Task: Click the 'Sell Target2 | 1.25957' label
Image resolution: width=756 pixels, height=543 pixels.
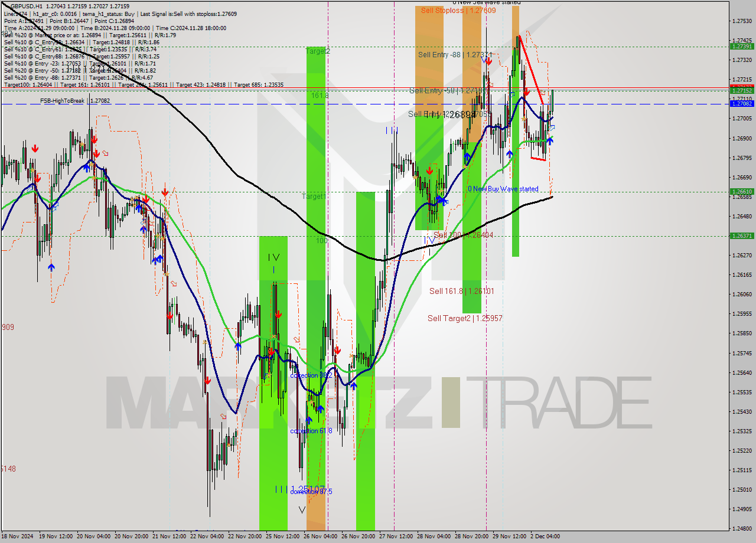Action: coord(465,318)
